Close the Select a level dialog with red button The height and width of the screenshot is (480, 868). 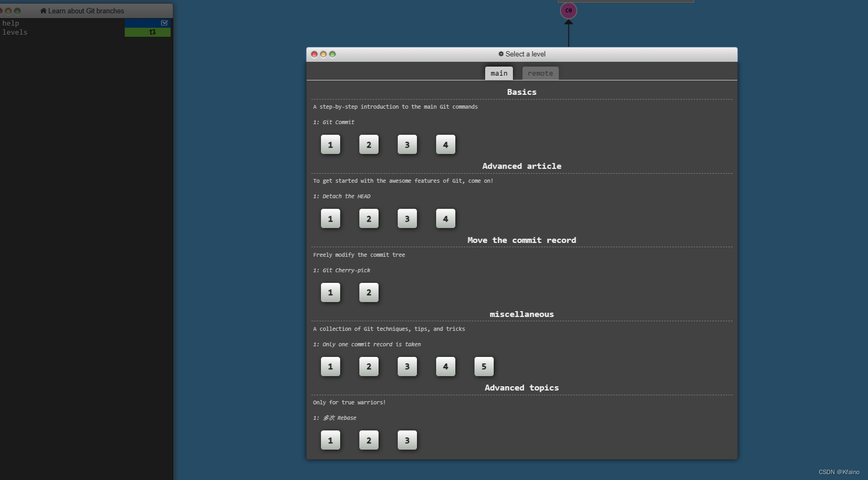coord(314,54)
